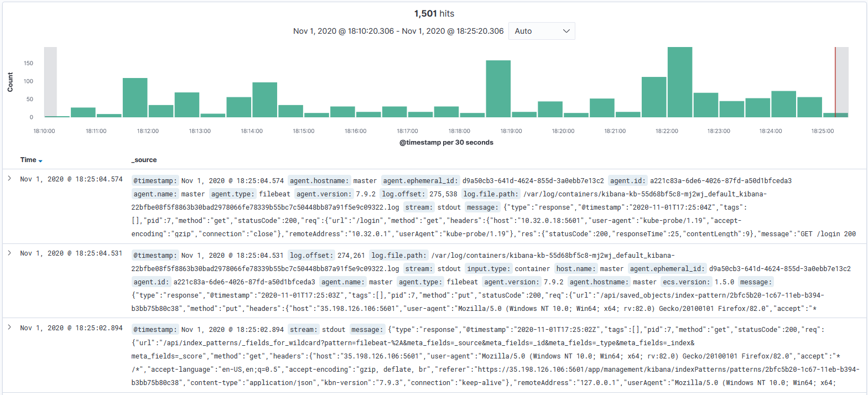Click the histogram bar at 18:14:00
The width and height of the screenshot is (868, 395).
(x=264, y=100)
